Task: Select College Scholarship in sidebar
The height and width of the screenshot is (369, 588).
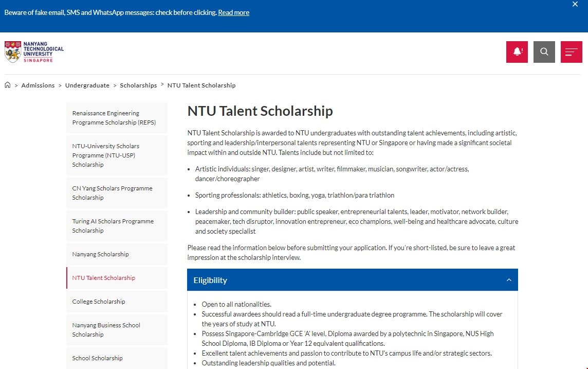Action: (x=98, y=302)
